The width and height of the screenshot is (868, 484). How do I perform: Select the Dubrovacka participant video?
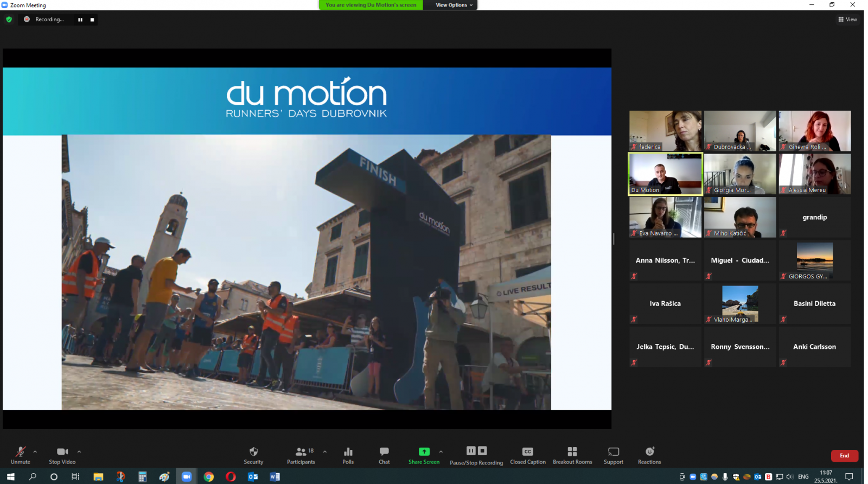point(740,131)
